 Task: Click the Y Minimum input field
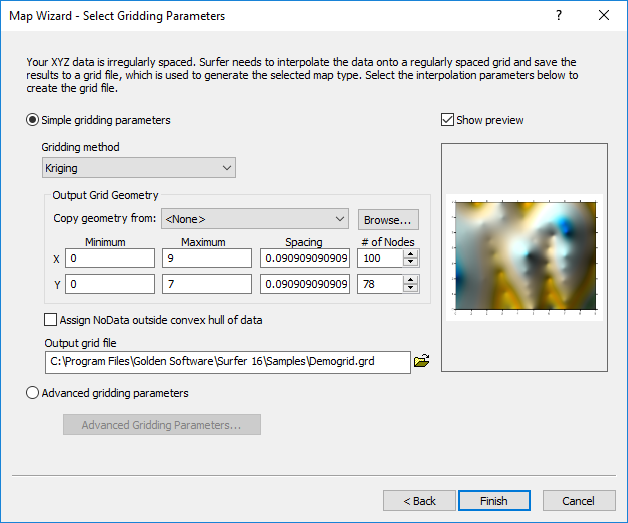(x=110, y=284)
